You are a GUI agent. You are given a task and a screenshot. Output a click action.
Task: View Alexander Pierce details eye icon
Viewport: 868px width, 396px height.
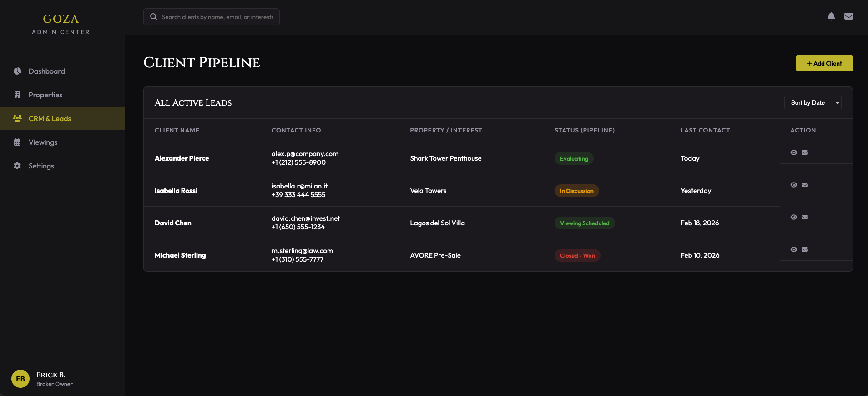794,152
